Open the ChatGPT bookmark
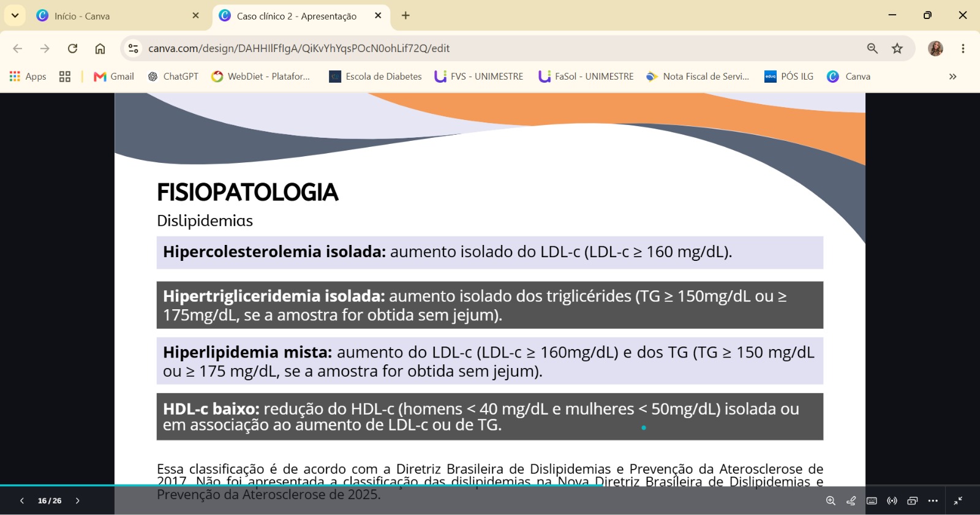The width and height of the screenshot is (980, 515). coord(173,77)
